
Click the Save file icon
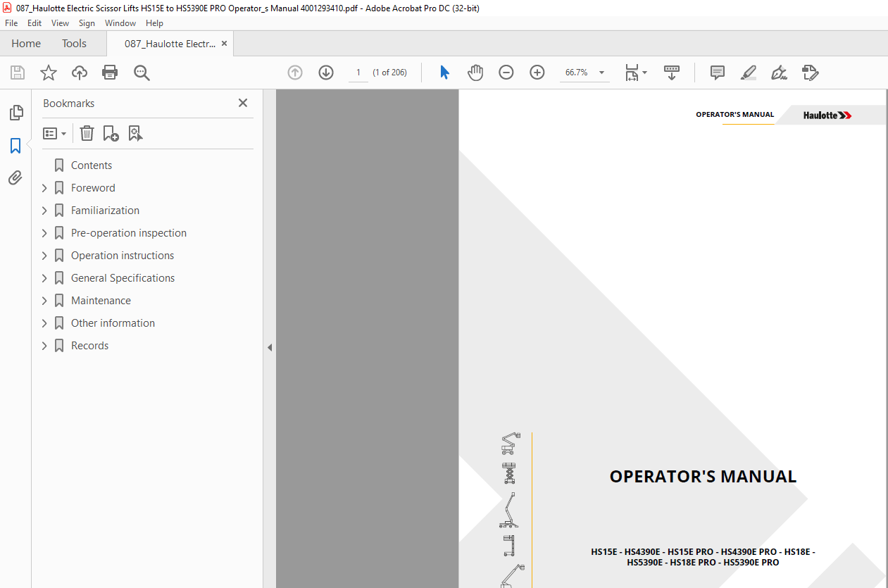[x=18, y=73]
